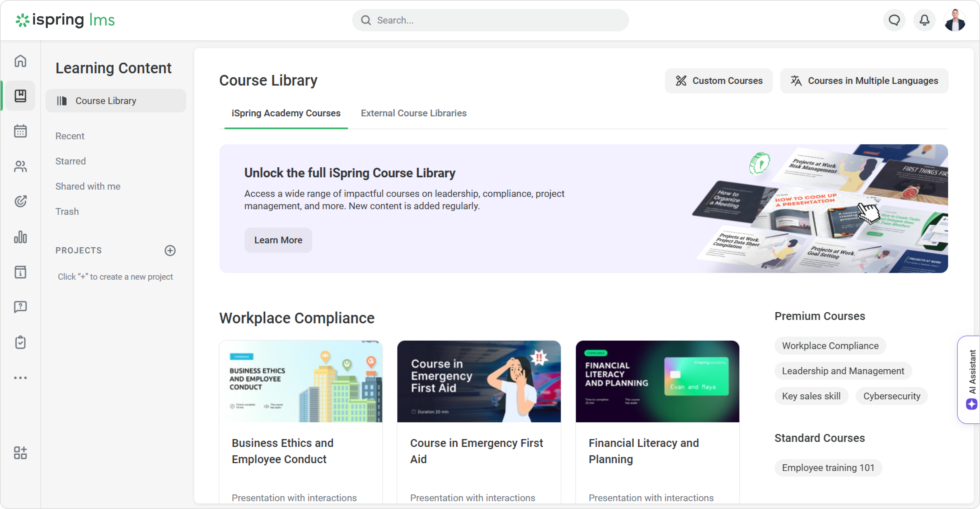The width and height of the screenshot is (980, 509).
Task: Click the Learn More button
Action: coord(278,240)
